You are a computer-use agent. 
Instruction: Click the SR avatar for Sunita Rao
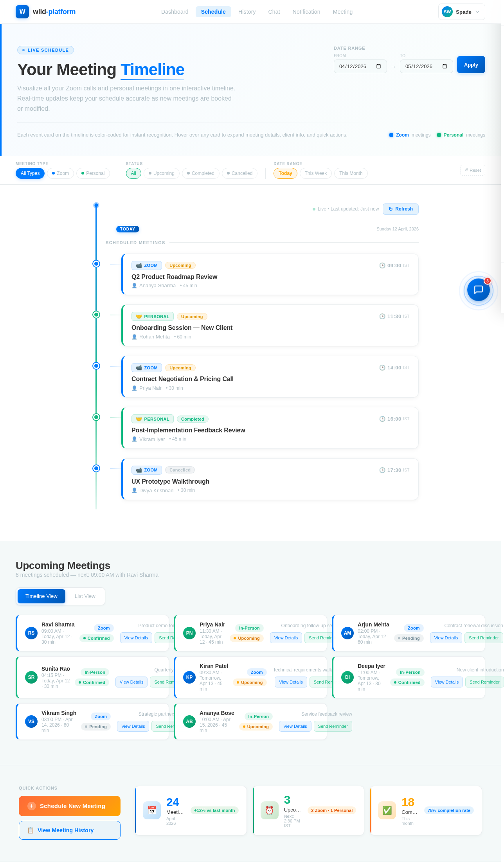[31, 677]
